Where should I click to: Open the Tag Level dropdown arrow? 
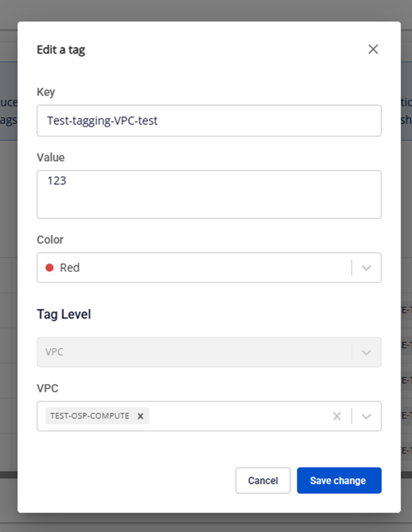367,352
